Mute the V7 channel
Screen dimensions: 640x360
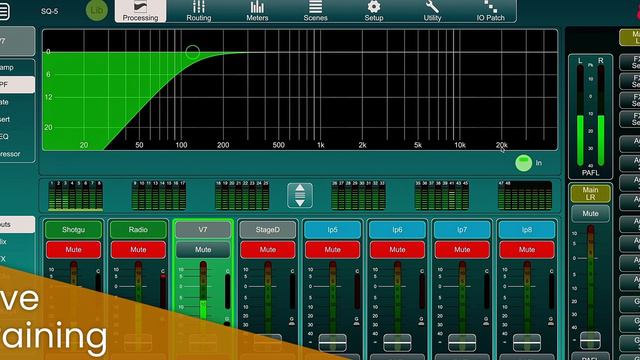(203, 250)
